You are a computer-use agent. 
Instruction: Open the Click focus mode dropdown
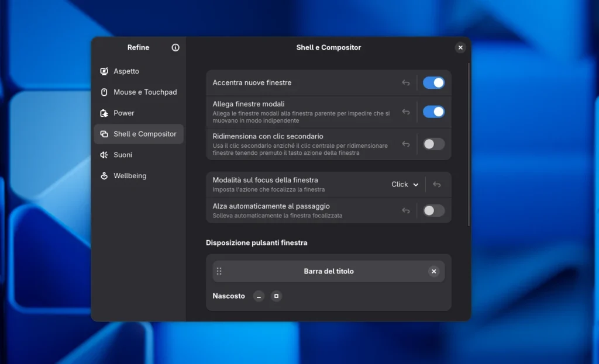pos(404,184)
